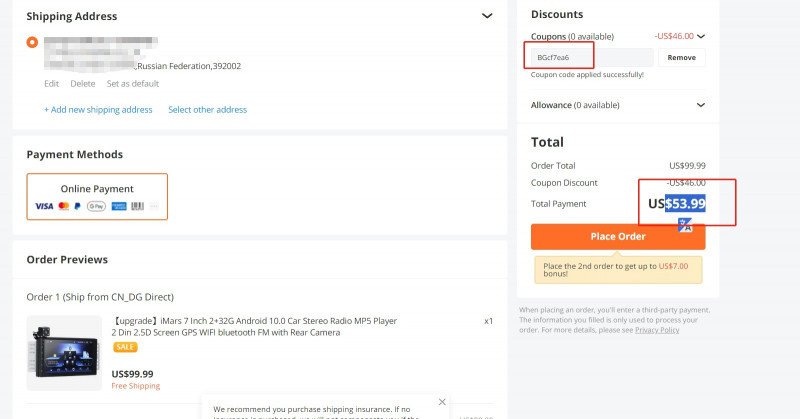Click the more payment methods ellipsis icon

[x=154, y=206]
